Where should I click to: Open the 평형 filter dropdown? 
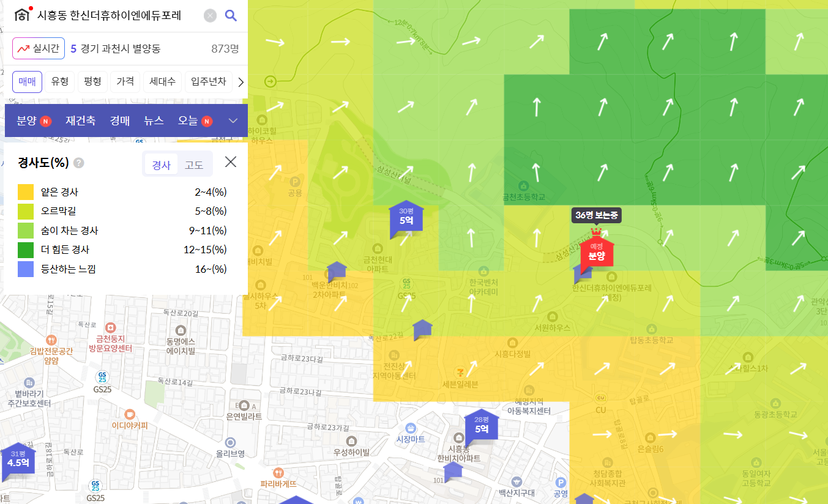[x=92, y=82]
